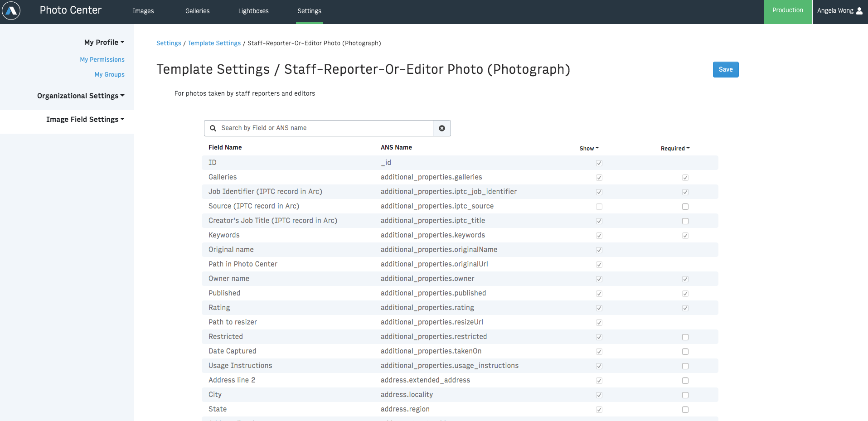Toggle Show checkbox for Keywords
868x421 pixels.
click(x=599, y=236)
